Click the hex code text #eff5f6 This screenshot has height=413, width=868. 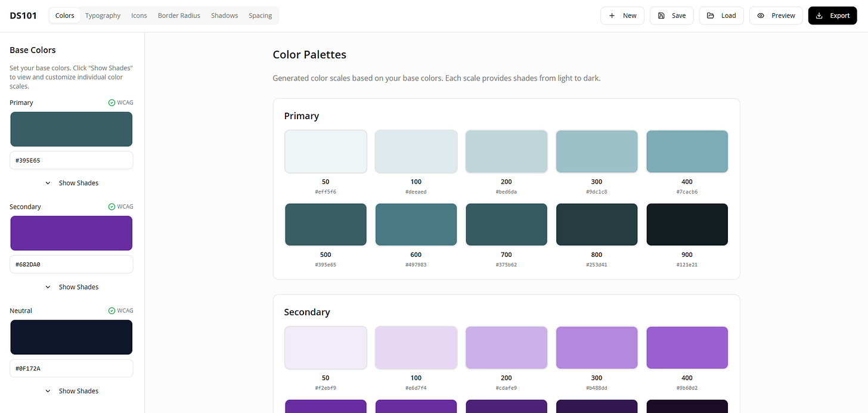[x=325, y=192]
